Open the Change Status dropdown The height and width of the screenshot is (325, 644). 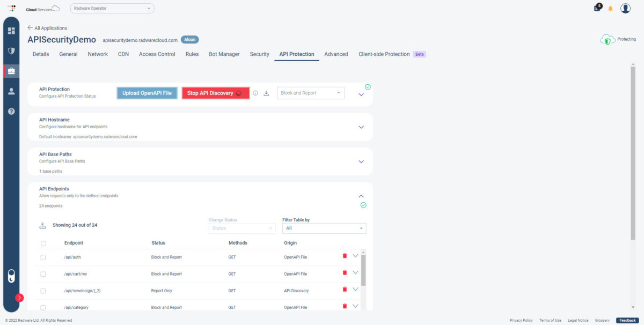[242, 228]
